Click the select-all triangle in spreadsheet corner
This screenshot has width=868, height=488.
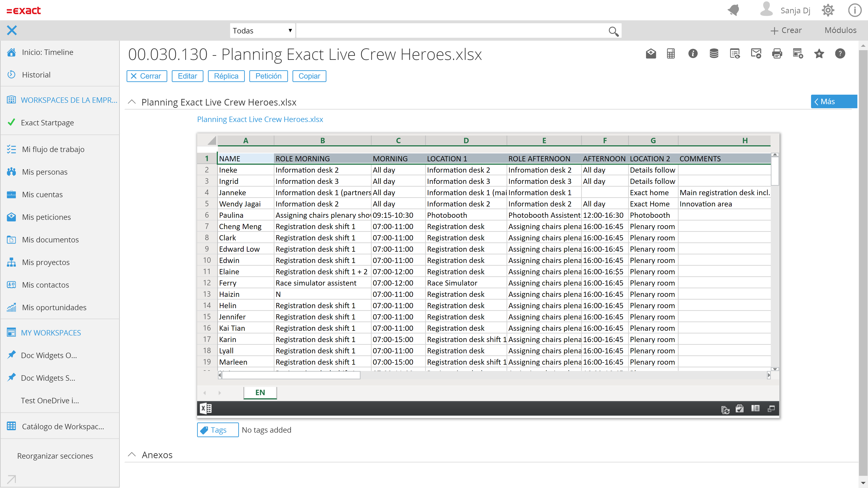pyautogui.click(x=212, y=141)
